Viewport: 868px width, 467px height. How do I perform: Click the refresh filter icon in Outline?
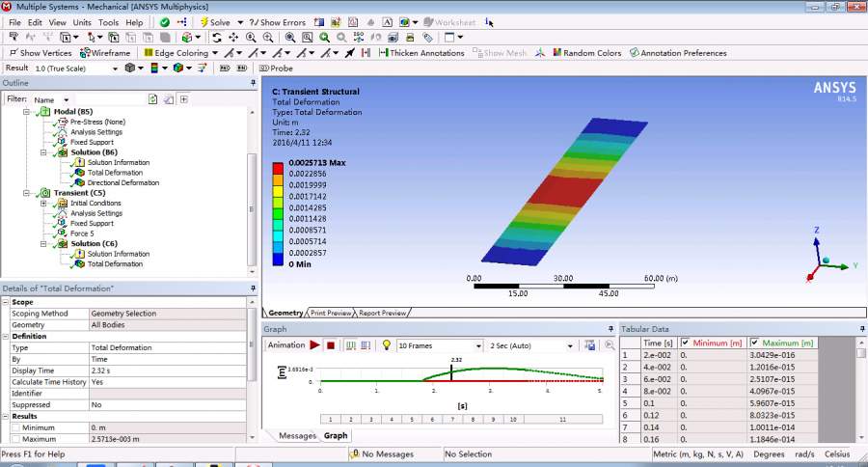click(x=152, y=99)
